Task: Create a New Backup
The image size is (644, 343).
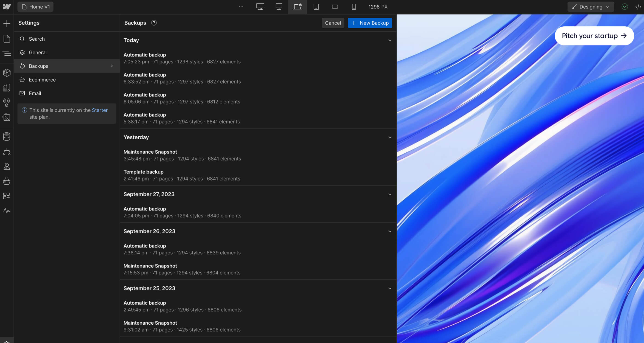Action: (x=370, y=23)
